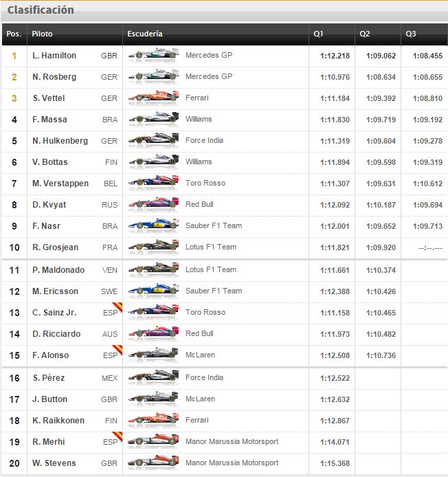448x477 pixels.
Task: Click the Red Bull car icon beside Ricciardo
Action: 153,333
